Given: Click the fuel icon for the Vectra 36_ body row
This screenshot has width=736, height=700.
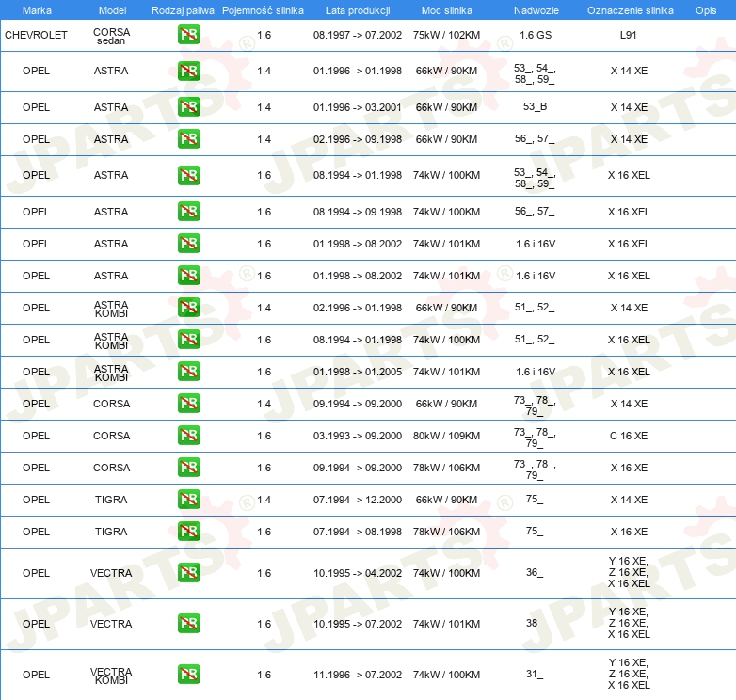Looking at the screenshot, I should coord(188,573).
